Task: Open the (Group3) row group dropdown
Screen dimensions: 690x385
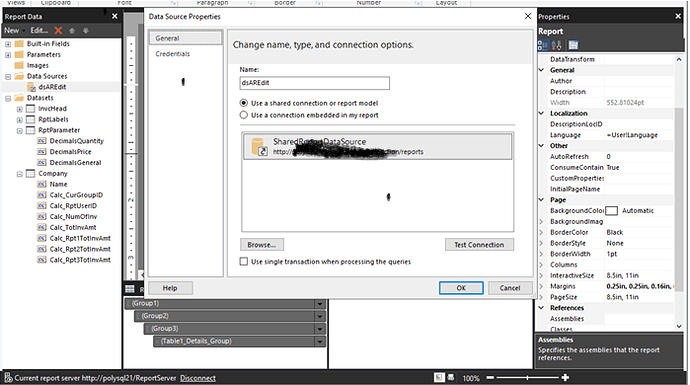Action: (x=320, y=329)
